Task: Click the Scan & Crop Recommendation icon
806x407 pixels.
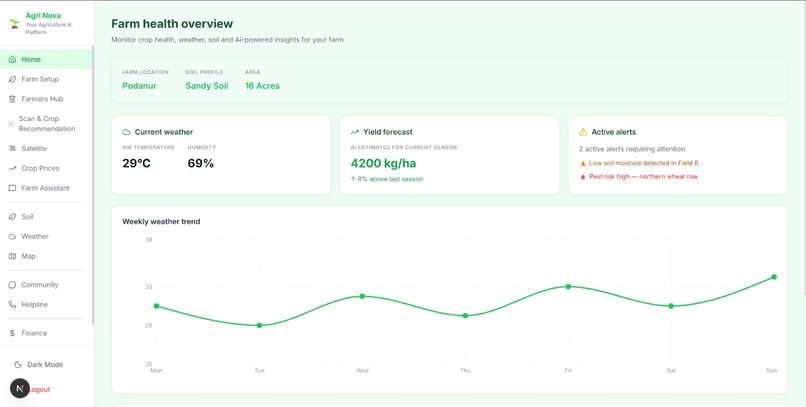Action: (11, 123)
